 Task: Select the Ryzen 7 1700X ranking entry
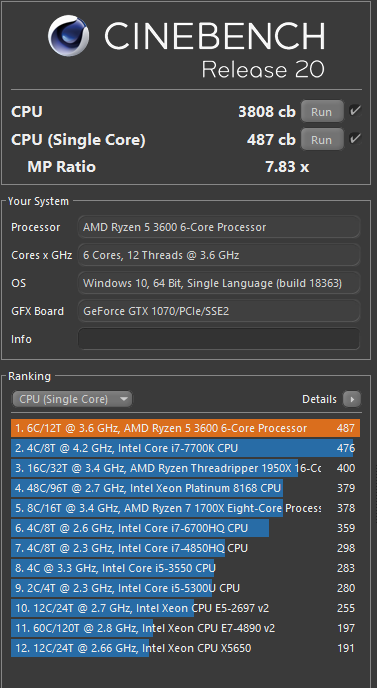click(x=185, y=508)
